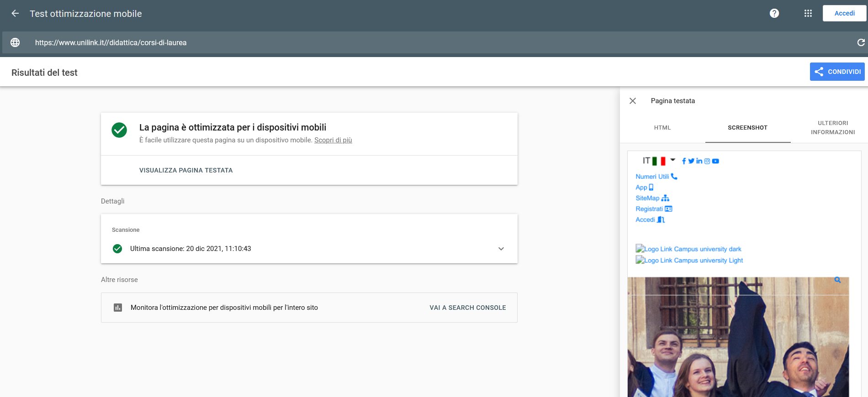This screenshot has width=868, height=397.
Task: Click the Instagram icon in preview
Action: [x=707, y=161]
